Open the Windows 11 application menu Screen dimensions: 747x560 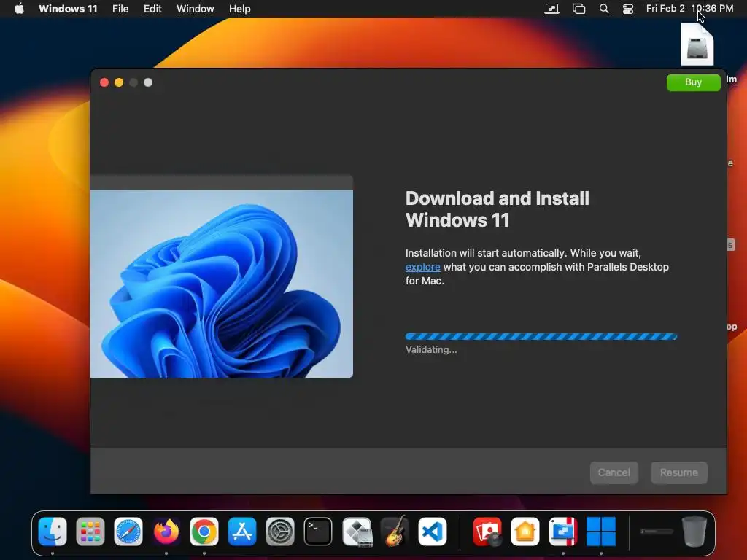[x=68, y=9]
